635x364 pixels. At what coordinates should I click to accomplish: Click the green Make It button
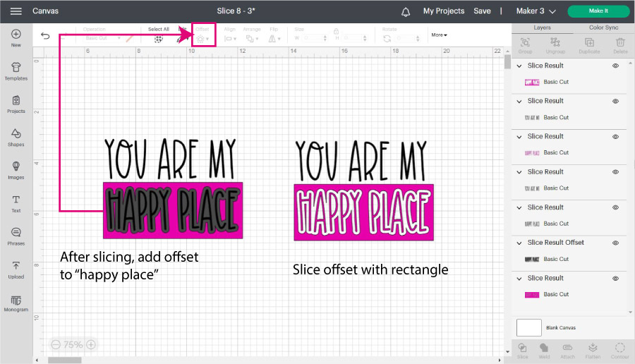(x=598, y=11)
